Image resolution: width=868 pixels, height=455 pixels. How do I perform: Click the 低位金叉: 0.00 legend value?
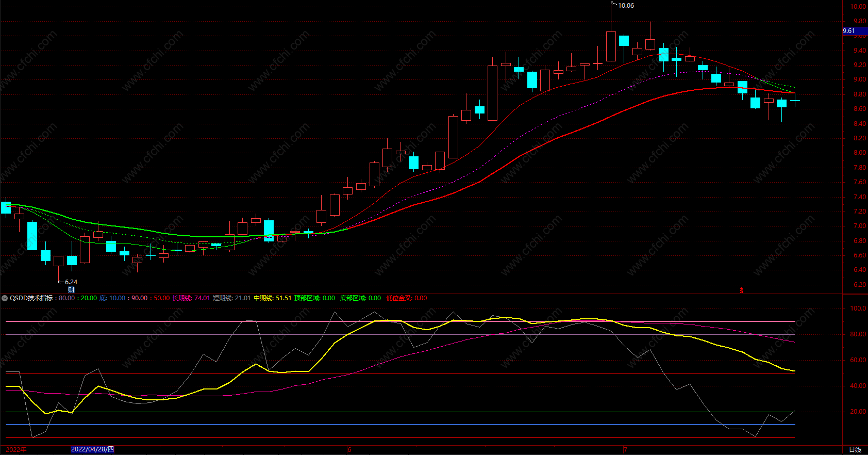pyautogui.click(x=407, y=298)
